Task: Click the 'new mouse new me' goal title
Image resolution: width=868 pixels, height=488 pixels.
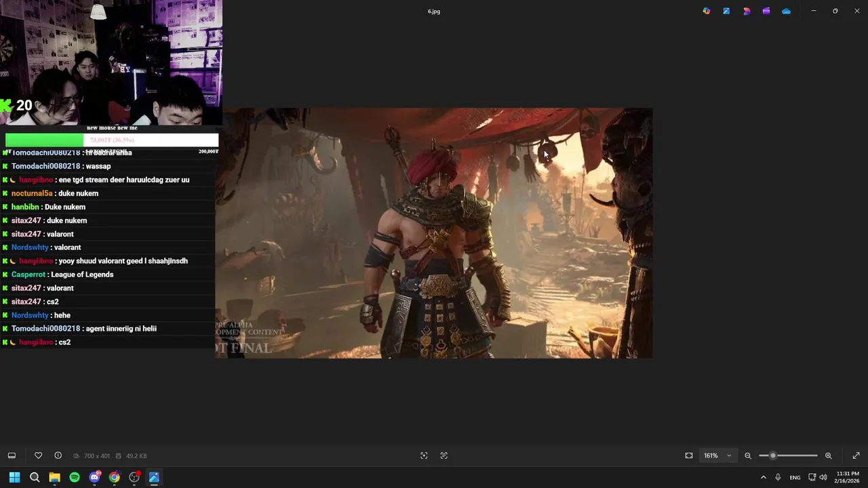Action: pyautogui.click(x=112, y=127)
